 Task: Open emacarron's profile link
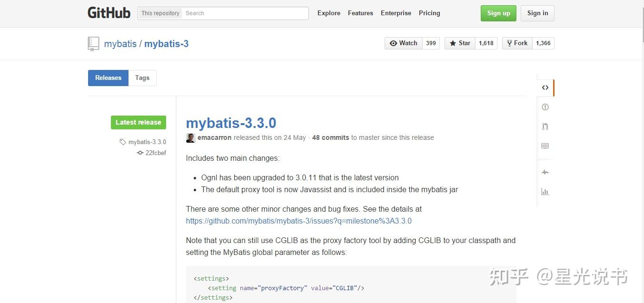214,137
